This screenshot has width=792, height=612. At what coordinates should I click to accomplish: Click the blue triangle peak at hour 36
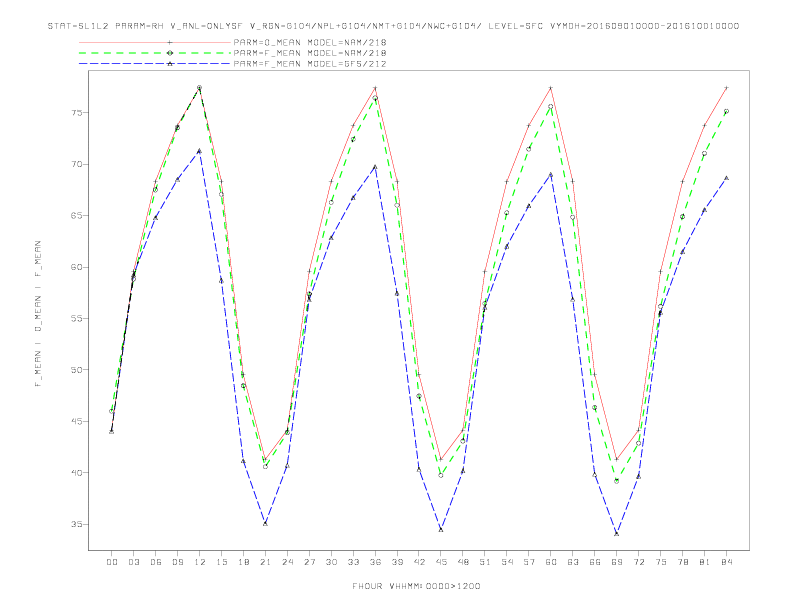(375, 167)
